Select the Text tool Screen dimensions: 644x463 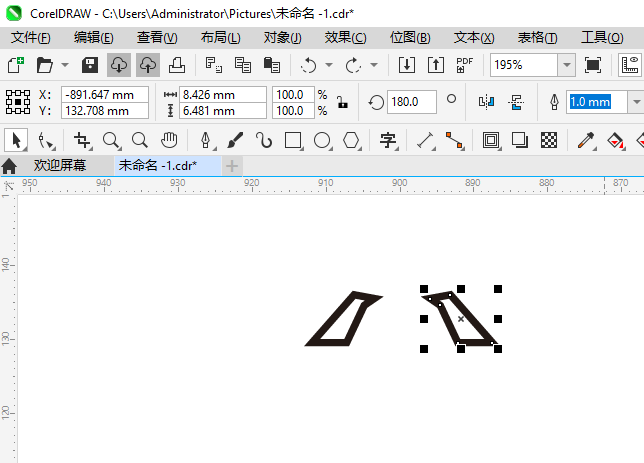pyautogui.click(x=388, y=141)
